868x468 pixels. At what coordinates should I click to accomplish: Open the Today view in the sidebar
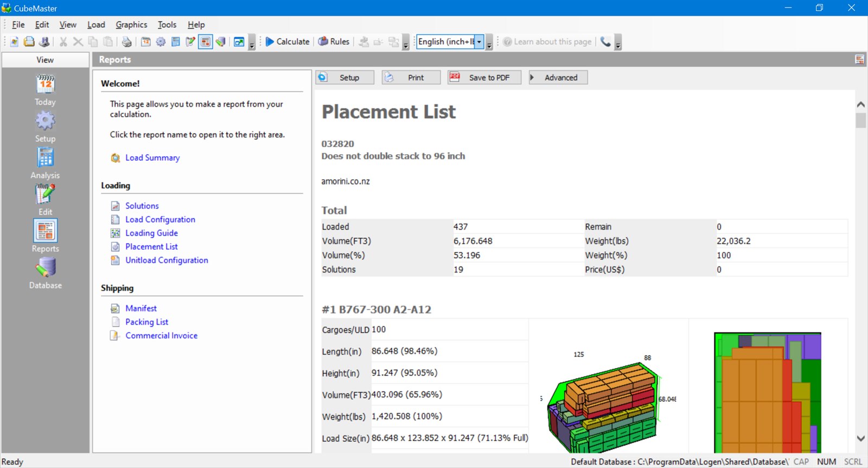(x=45, y=90)
